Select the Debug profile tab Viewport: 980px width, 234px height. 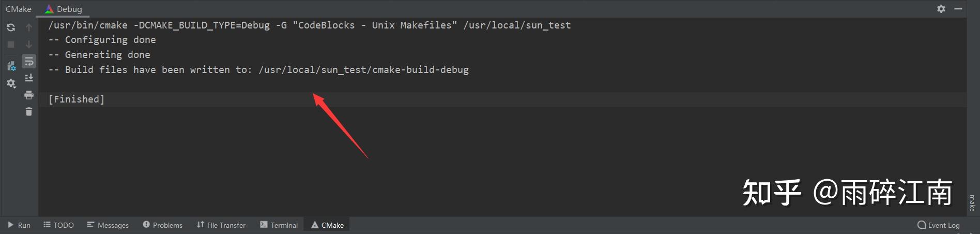pos(64,9)
